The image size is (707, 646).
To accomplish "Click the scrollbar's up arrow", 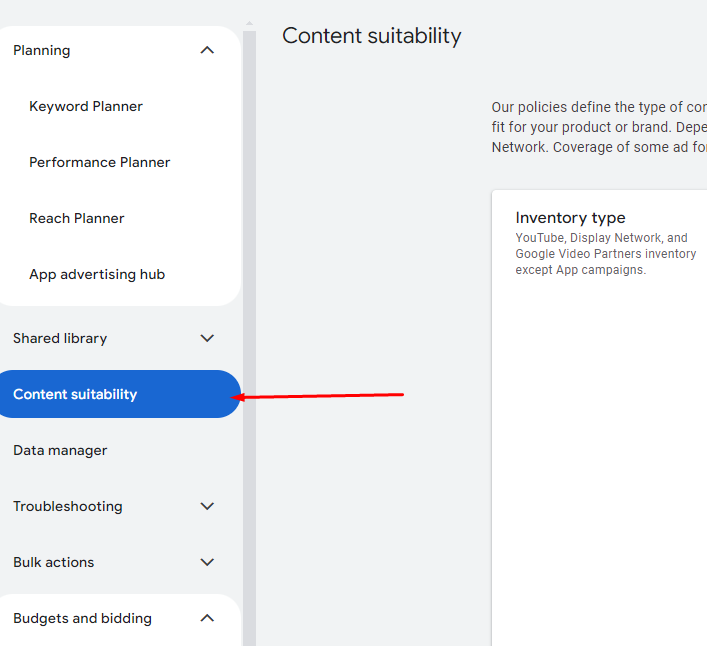I will [x=249, y=24].
